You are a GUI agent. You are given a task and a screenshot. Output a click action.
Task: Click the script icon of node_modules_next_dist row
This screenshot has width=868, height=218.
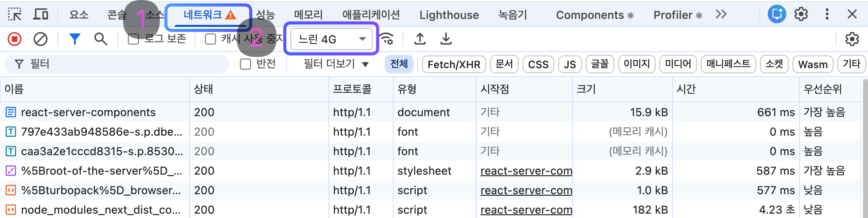tap(11, 210)
